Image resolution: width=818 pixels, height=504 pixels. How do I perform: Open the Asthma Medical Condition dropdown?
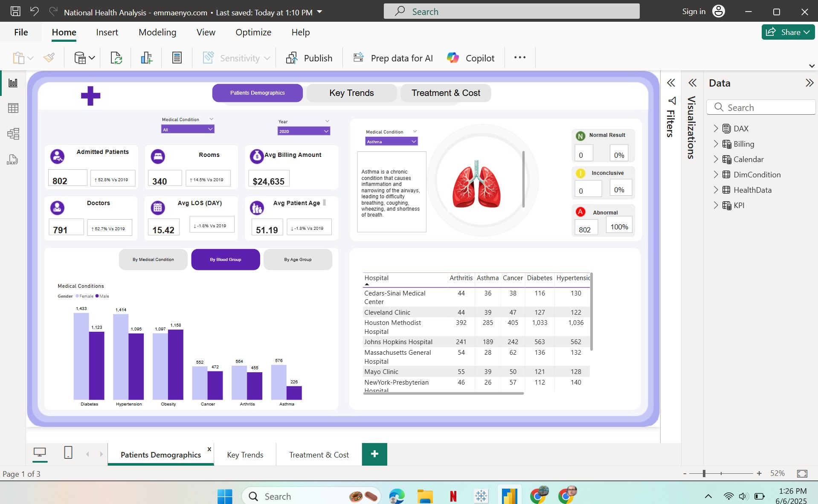(392, 142)
